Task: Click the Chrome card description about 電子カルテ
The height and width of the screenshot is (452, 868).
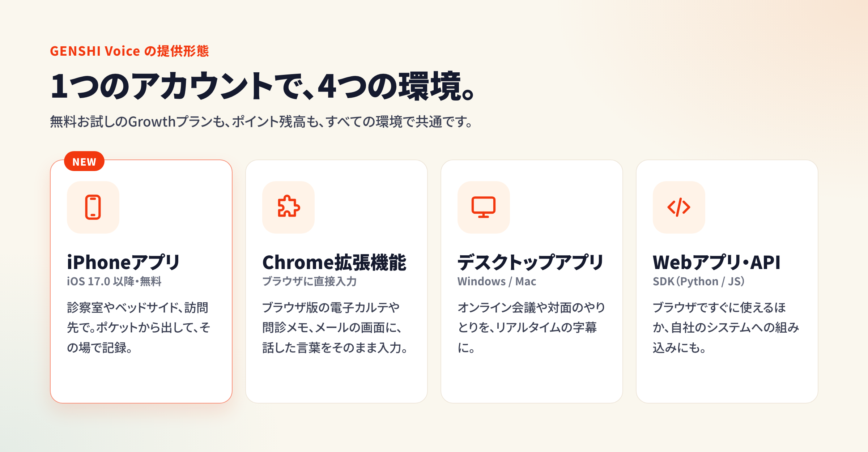Action: (335, 328)
